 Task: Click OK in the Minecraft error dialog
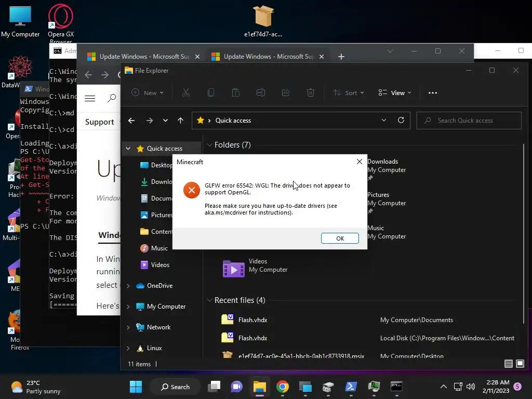(x=340, y=238)
